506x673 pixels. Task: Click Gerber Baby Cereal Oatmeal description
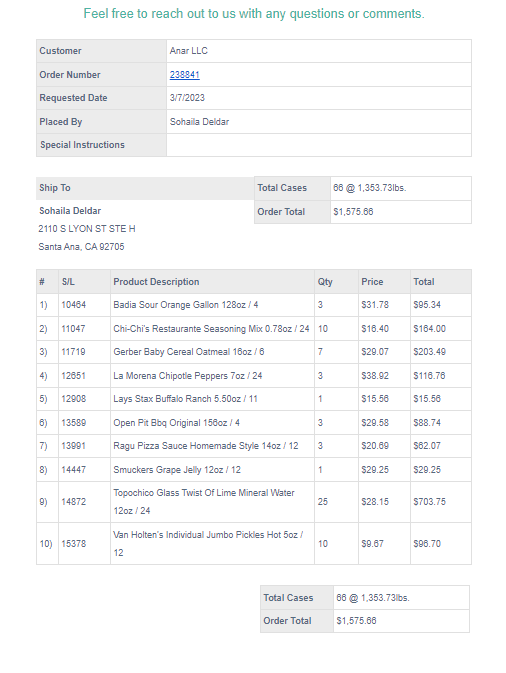point(188,352)
